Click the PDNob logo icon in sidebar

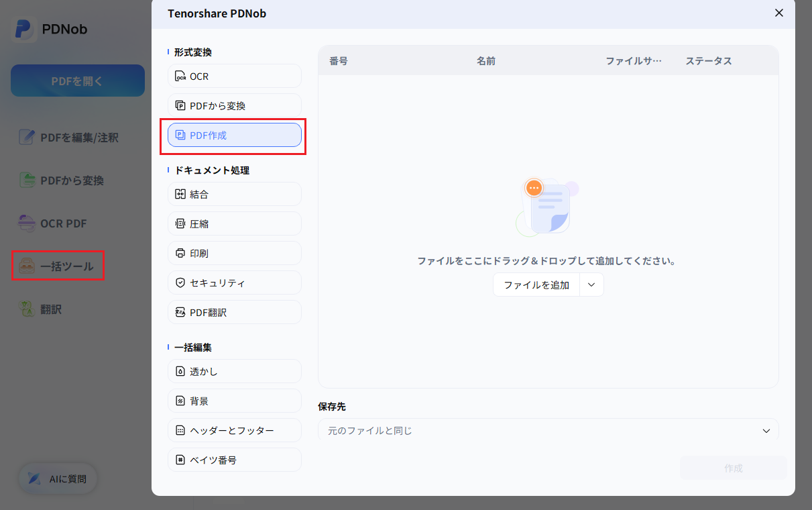pyautogui.click(x=23, y=30)
